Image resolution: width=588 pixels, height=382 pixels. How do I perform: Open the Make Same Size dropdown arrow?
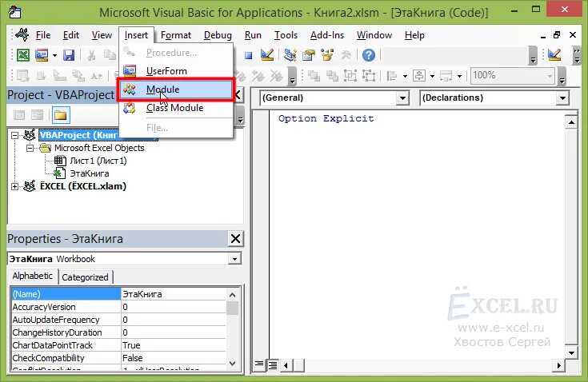click(x=459, y=77)
